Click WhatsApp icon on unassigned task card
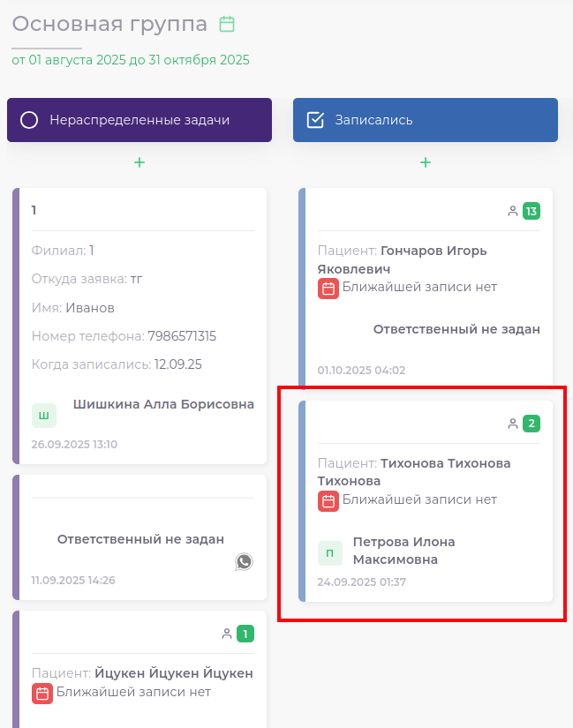 [x=244, y=561]
